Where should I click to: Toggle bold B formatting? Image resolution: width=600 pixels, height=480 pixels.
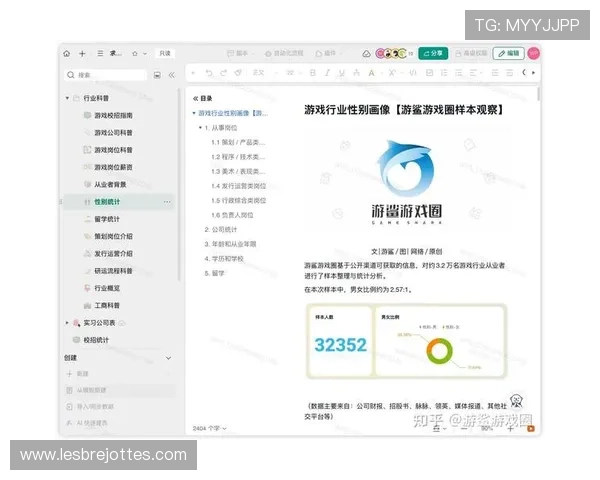click(x=313, y=73)
